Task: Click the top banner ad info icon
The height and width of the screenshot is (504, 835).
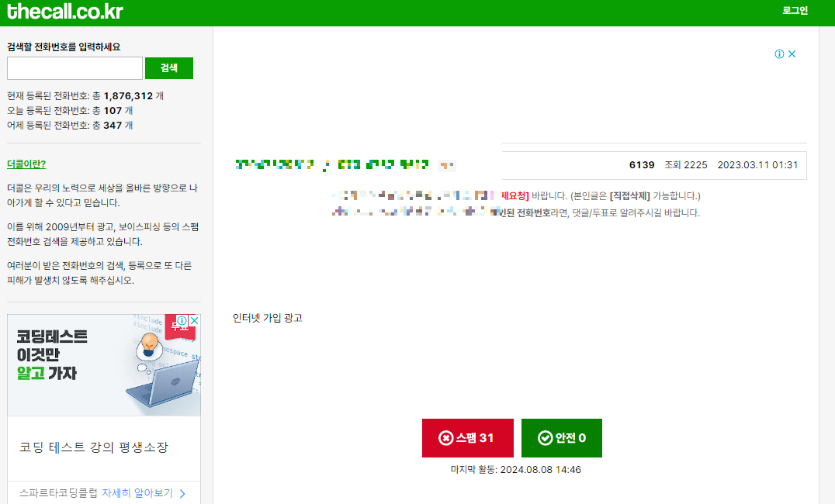Action: tap(779, 54)
